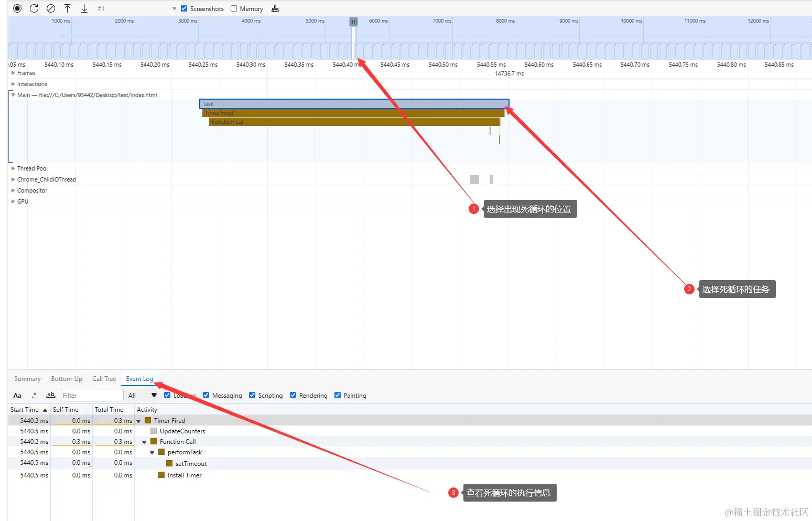This screenshot has height=521, width=812.
Task: Expand the Interactions track
Action: (13, 84)
